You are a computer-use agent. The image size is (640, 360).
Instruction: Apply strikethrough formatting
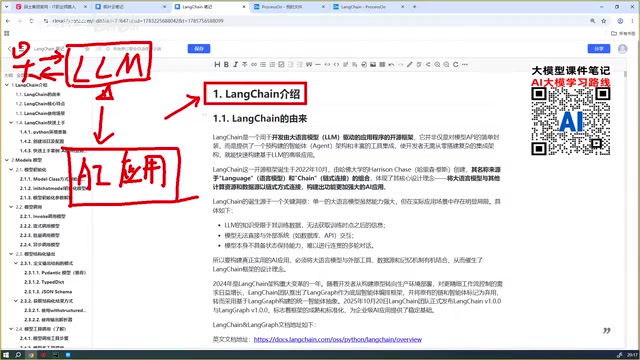click(x=244, y=64)
